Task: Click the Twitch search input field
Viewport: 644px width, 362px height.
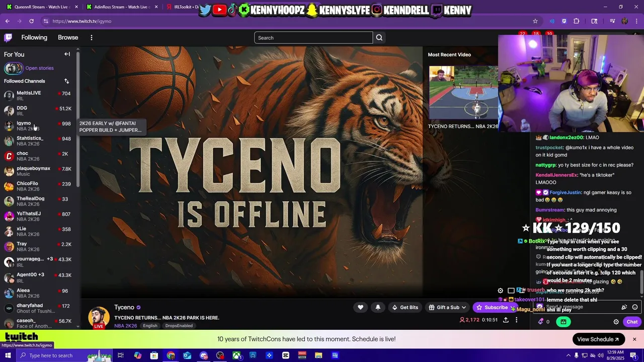Action: (x=313, y=38)
